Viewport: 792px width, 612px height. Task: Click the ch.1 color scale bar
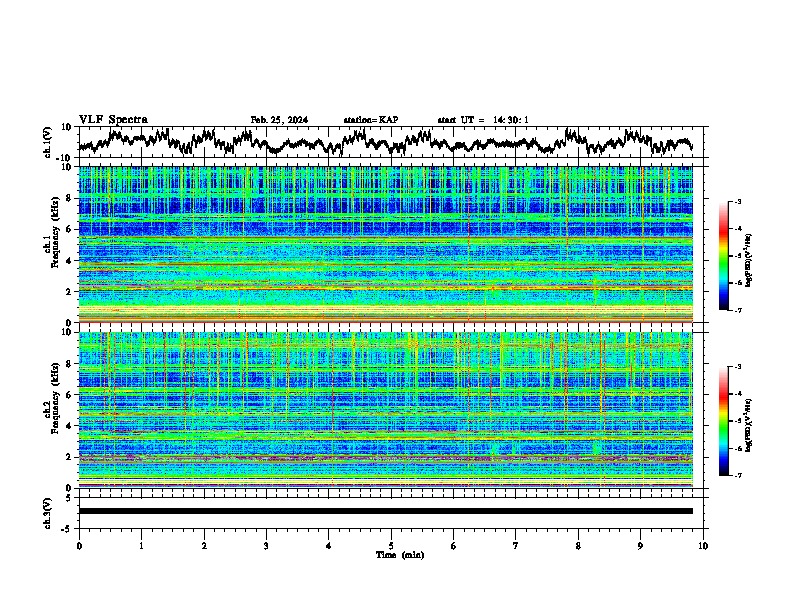[723, 256]
